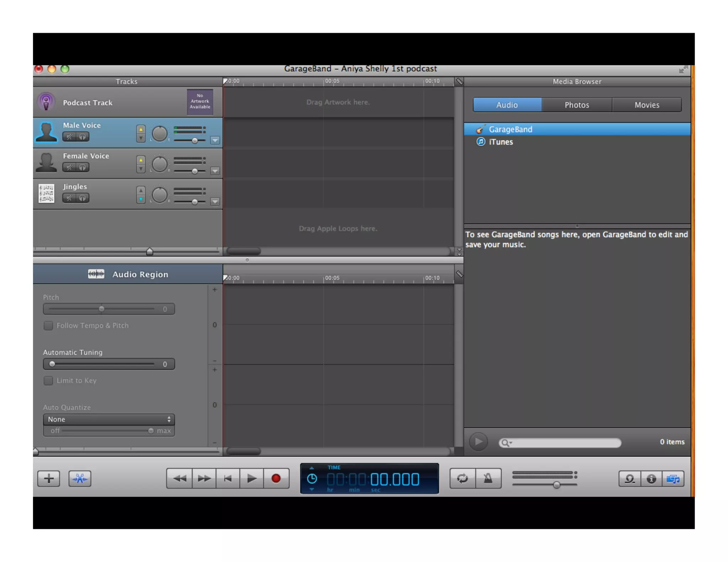728x562 pixels.
Task: Select iTunes in the Media Browser
Action: 500,142
